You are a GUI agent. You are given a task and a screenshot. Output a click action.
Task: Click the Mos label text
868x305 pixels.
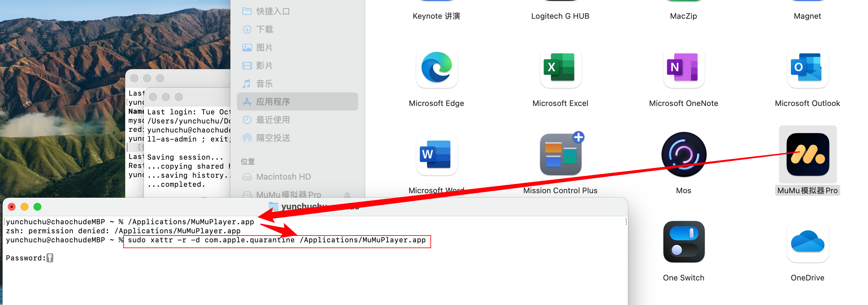click(x=683, y=190)
